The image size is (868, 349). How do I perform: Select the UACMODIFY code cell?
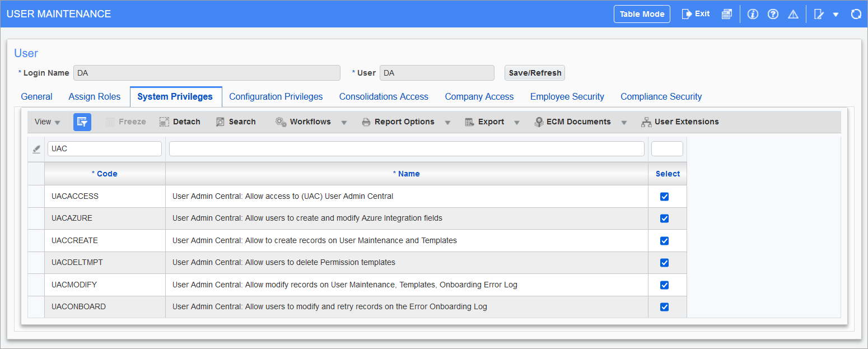coord(105,285)
